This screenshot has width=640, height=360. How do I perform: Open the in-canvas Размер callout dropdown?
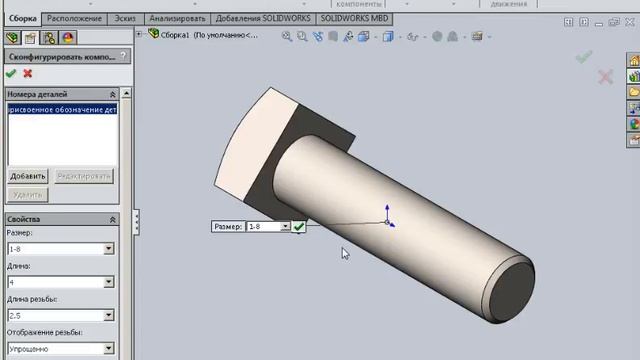(x=285, y=227)
